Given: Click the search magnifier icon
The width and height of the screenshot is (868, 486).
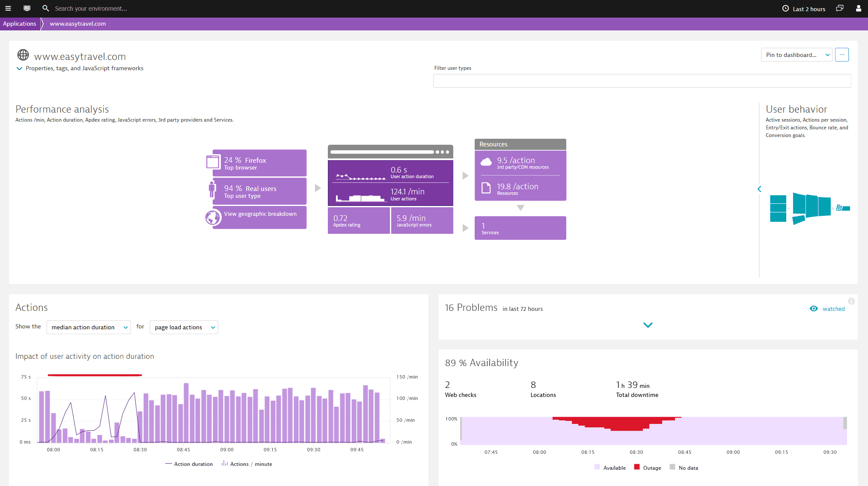Looking at the screenshot, I should [x=45, y=9].
